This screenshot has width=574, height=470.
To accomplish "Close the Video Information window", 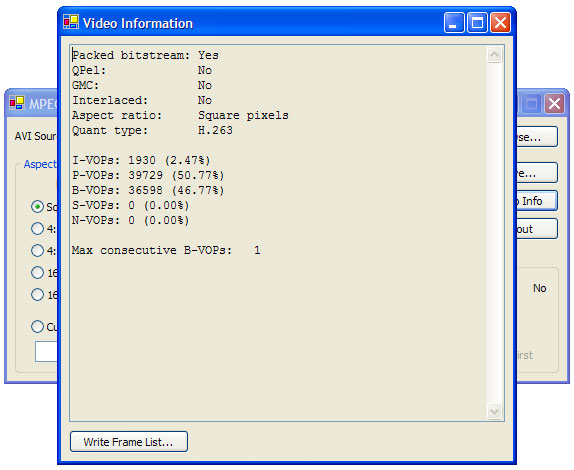I will [500, 23].
